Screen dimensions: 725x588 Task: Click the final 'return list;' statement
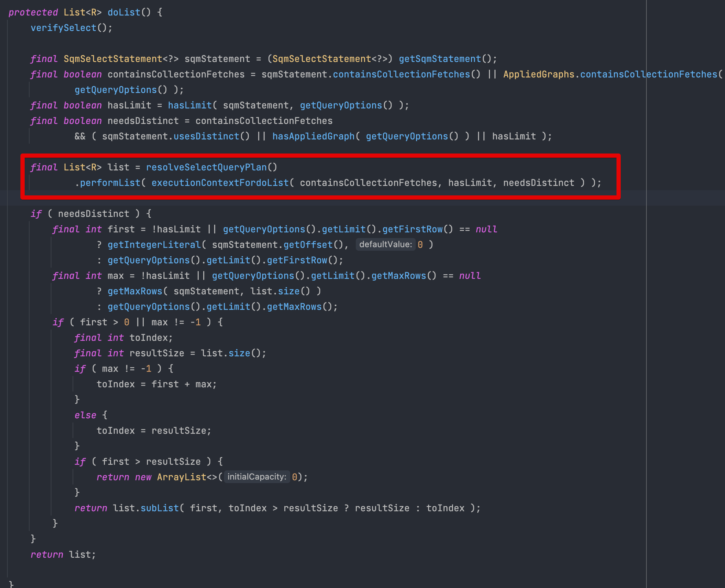click(x=63, y=555)
